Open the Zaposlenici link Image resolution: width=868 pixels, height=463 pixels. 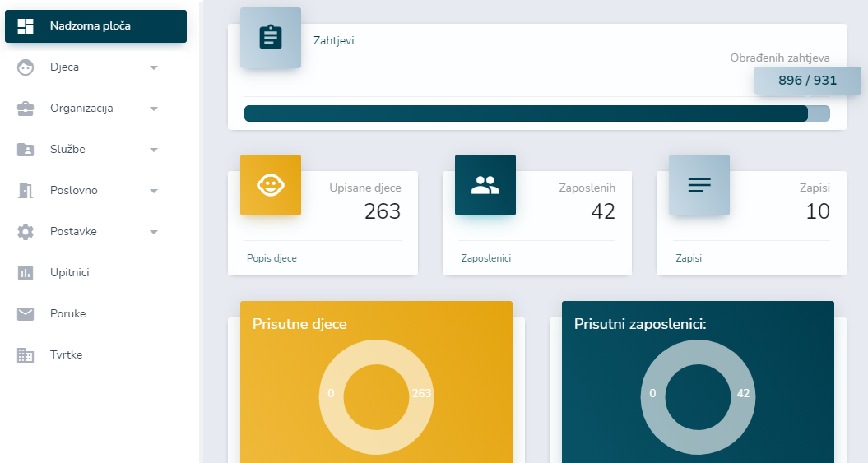click(486, 258)
